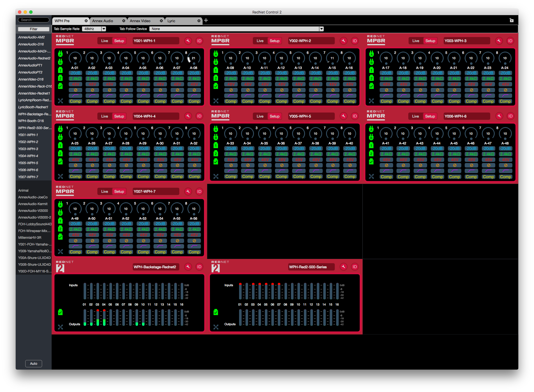Toggle phase invert on channel A-49
534x392 pixels.
point(75,241)
